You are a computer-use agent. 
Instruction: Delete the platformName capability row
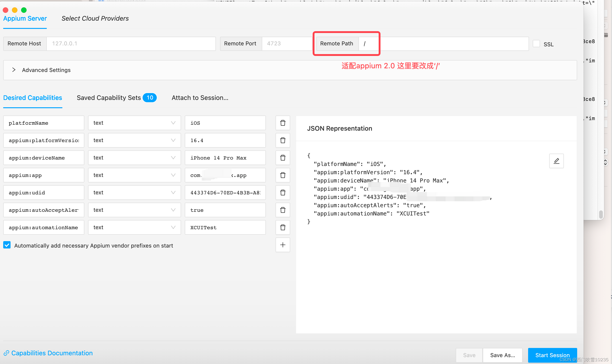(x=283, y=123)
